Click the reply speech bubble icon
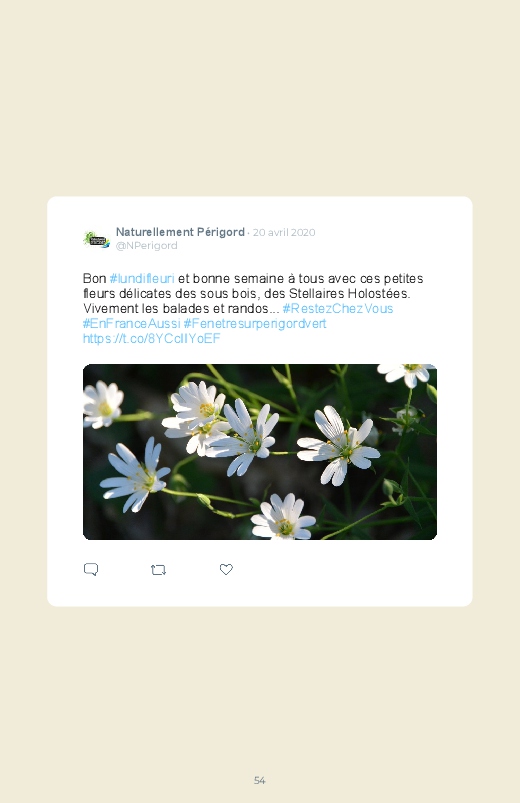This screenshot has width=520, height=803. [91, 569]
